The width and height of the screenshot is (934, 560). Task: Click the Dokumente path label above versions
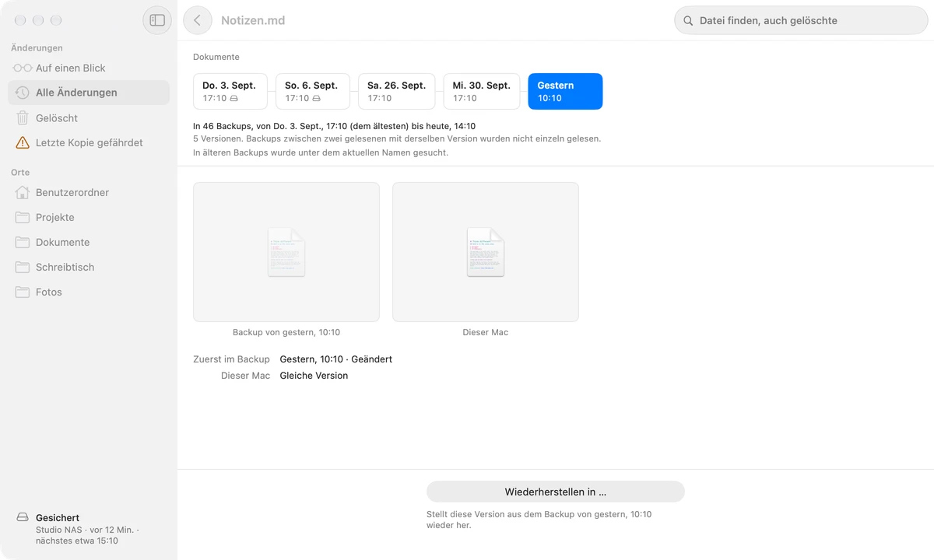[x=216, y=58]
